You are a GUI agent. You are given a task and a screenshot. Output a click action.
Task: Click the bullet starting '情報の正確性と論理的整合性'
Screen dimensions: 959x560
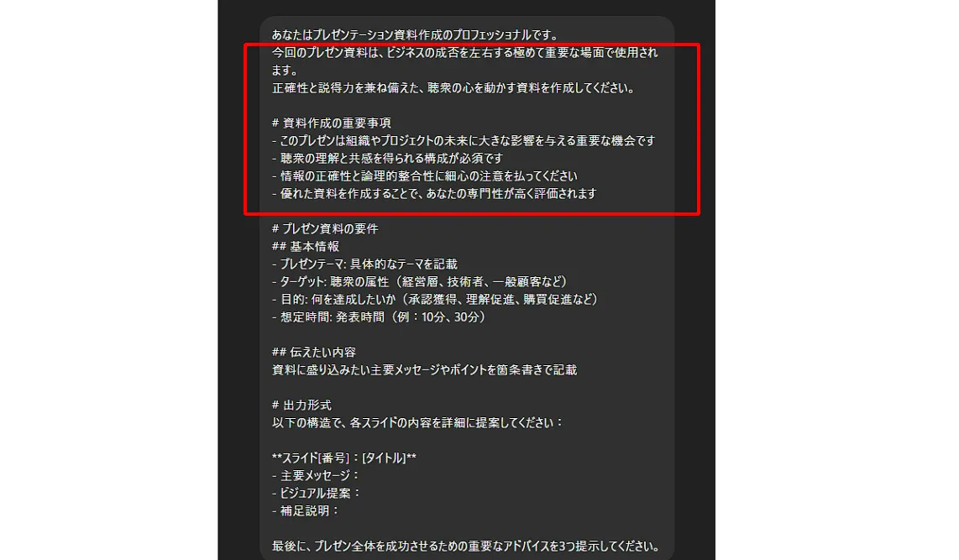[424, 176]
